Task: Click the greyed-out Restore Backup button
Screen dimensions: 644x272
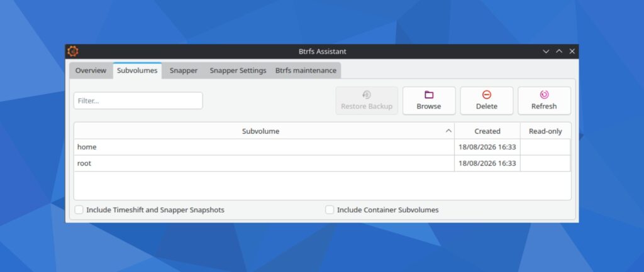Action: pos(367,101)
